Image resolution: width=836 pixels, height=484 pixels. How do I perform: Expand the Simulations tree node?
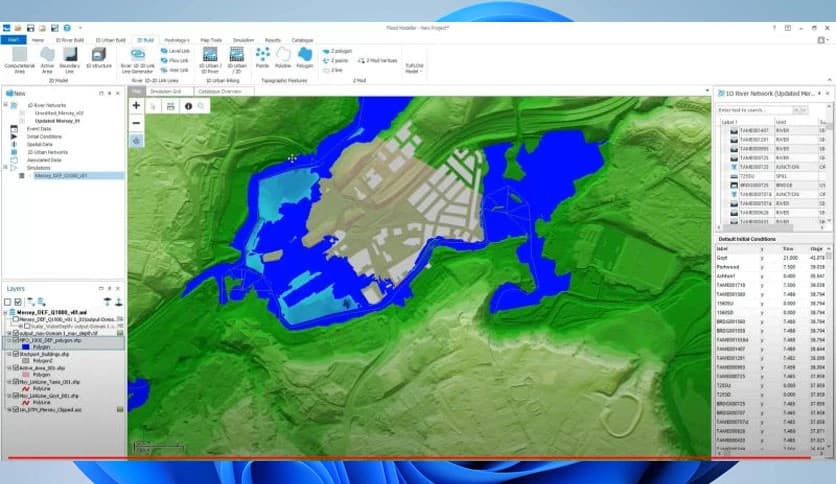tap(6, 167)
